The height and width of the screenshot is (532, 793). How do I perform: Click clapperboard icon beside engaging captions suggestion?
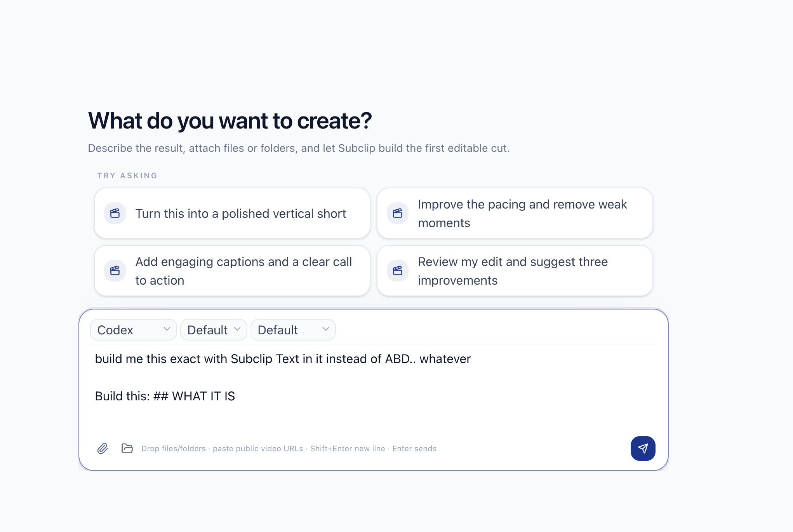[115, 271]
